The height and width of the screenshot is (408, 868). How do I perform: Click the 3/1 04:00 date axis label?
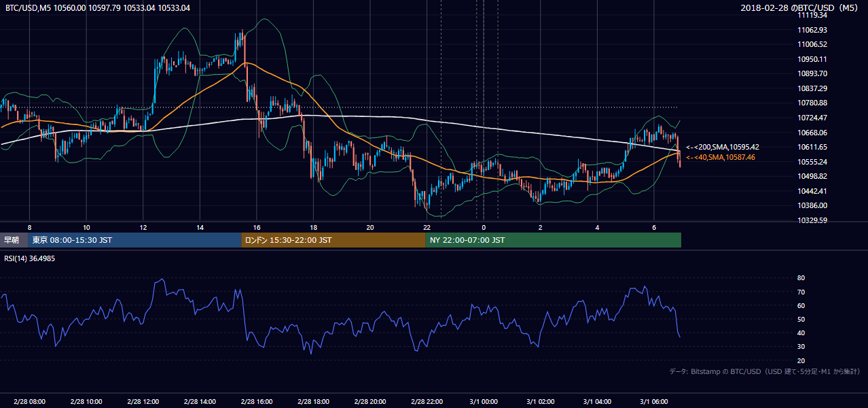pyautogui.click(x=597, y=402)
